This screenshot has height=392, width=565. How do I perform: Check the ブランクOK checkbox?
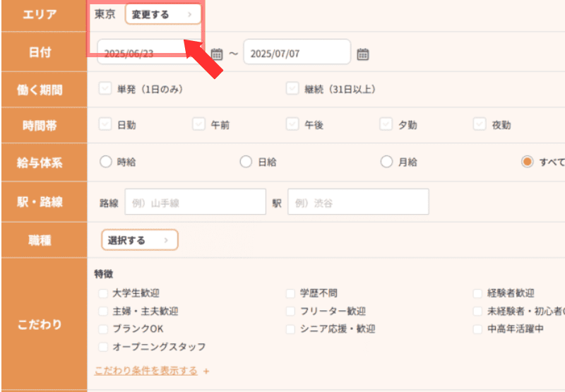click(x=103, y=329)
